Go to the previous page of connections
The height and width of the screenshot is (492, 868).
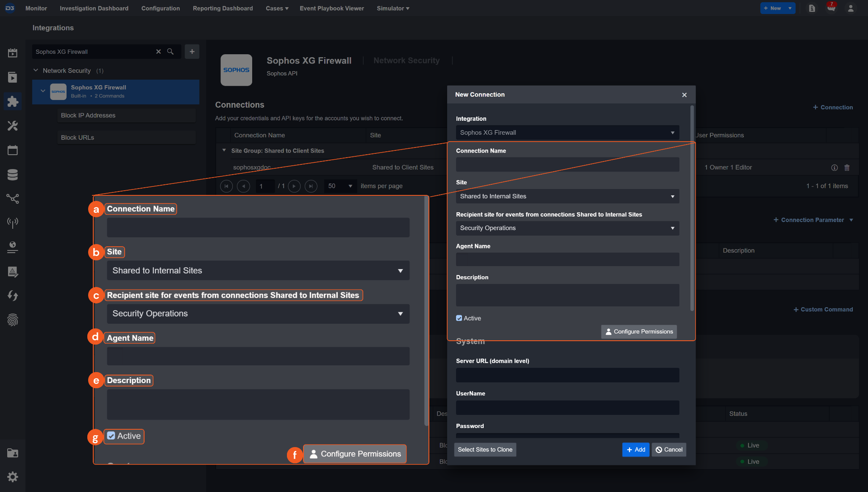click(x=243, y=186)
